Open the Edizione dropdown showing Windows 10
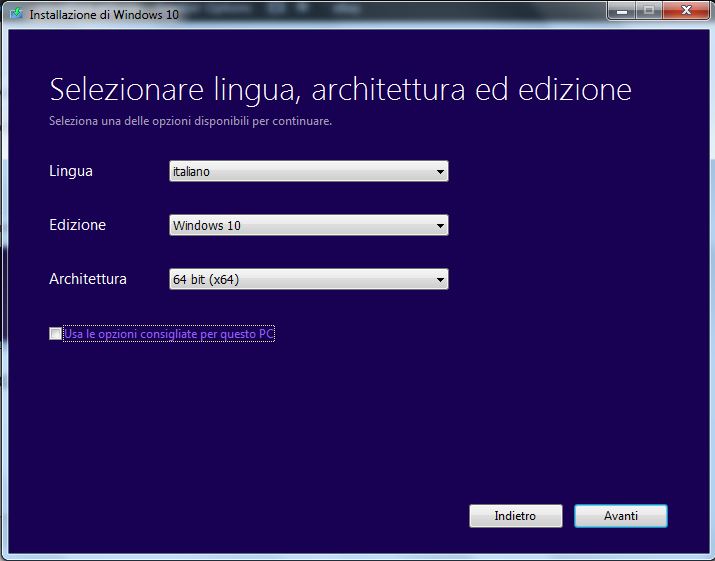Screen dimensions: 715x561 click(309, 225)
